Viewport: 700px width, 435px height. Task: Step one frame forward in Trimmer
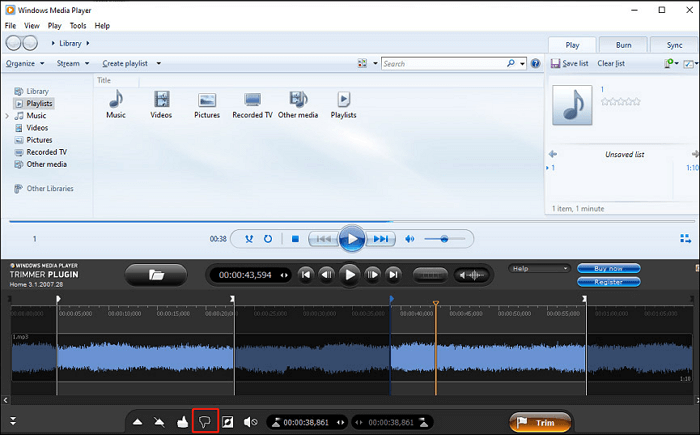372,275
